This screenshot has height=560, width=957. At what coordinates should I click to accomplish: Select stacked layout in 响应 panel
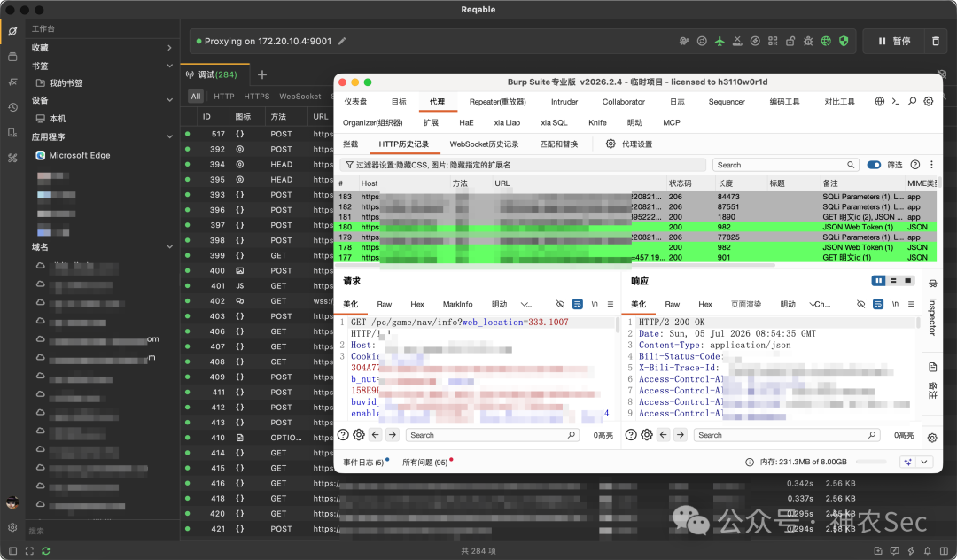tap(893, 281)
